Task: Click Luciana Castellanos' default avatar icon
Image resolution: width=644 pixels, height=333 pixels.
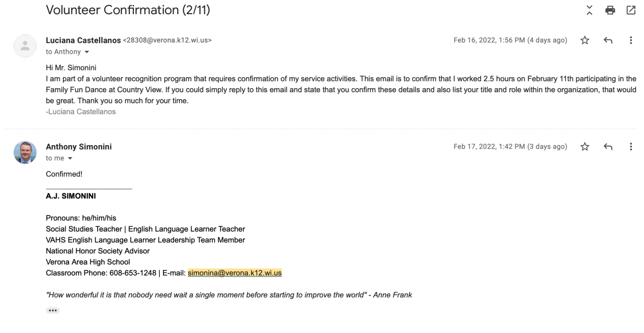Action: coord(25,46)
